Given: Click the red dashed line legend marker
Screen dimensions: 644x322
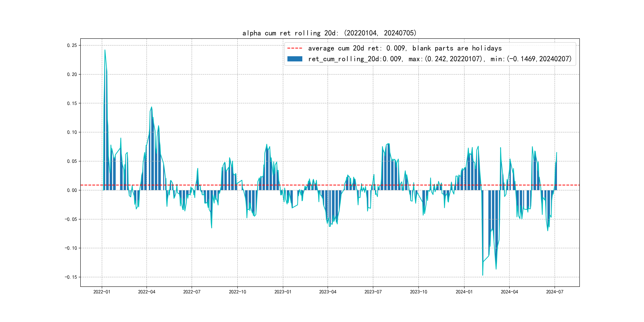Looking at the screenshot, I should click(x=295, y=48).
